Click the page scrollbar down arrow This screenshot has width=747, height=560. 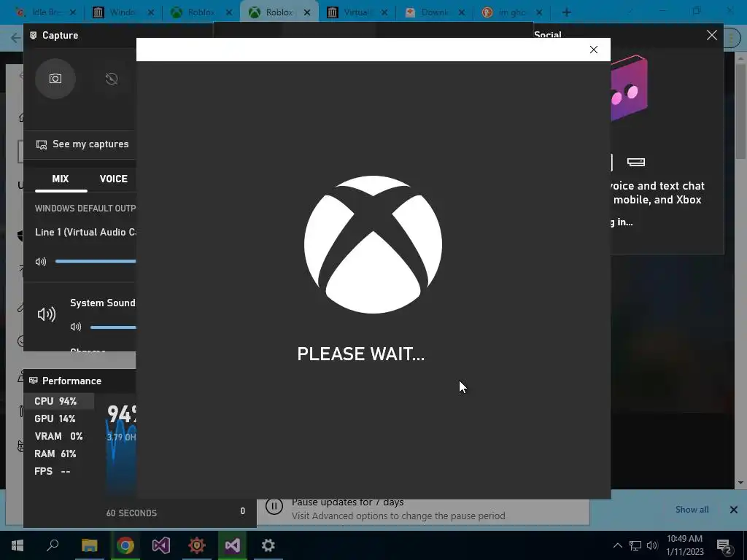pyautogui.click(x=740, y=483)
